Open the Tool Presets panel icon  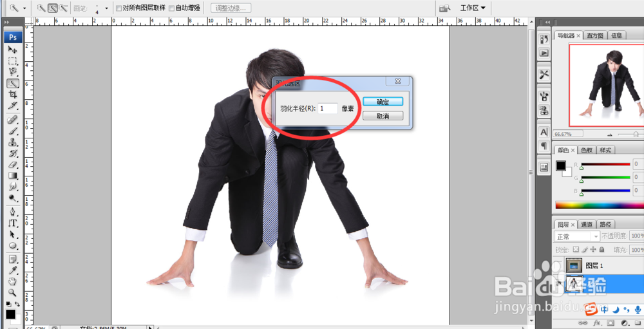click(544, 74)
